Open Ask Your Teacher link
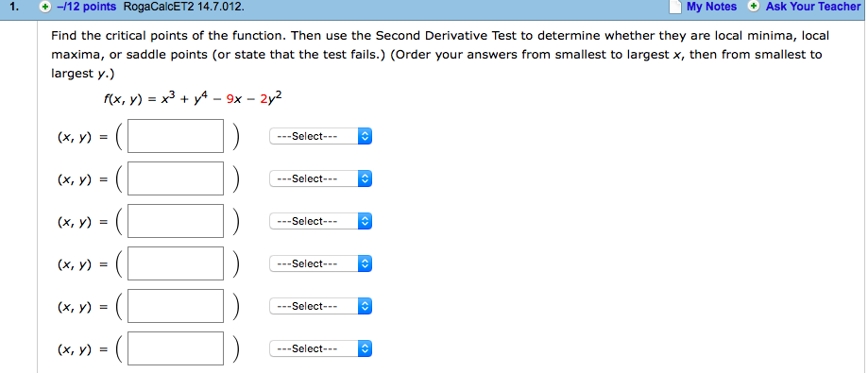Screen dimensions: 868x373 [813, 7]
